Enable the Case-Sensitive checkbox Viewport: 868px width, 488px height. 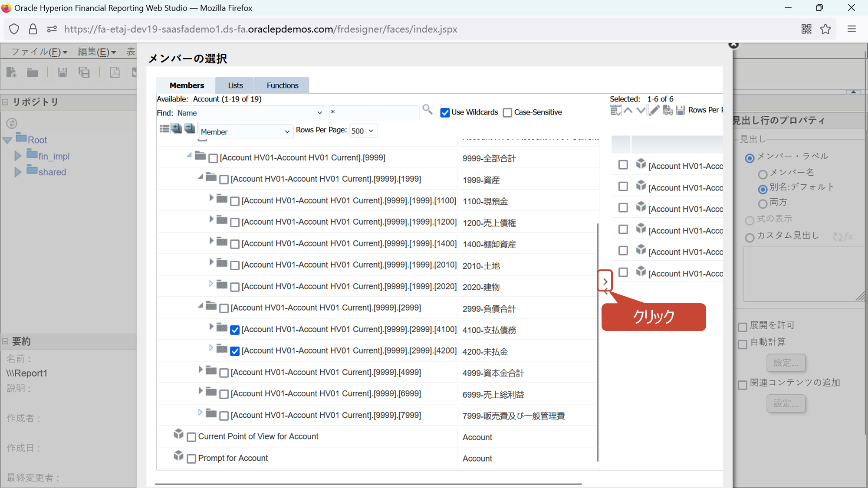pyautogui.click(x=507, y=113)
